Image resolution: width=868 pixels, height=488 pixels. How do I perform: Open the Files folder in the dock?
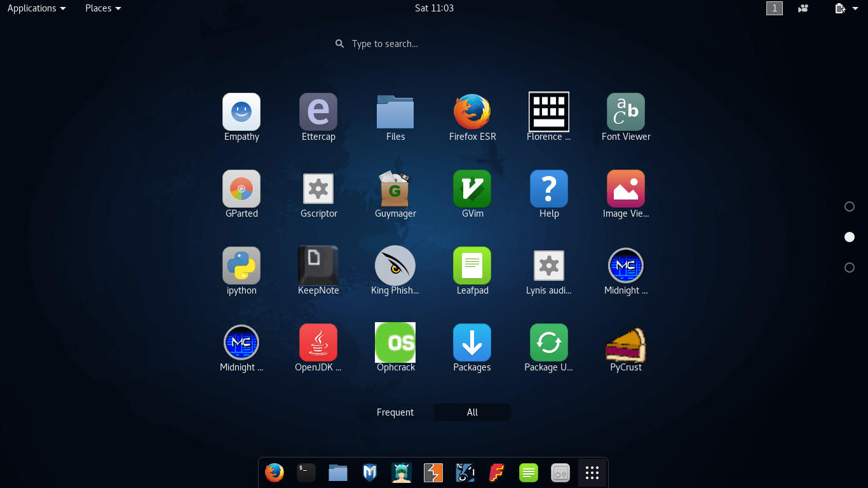click(x=338, y=473)
